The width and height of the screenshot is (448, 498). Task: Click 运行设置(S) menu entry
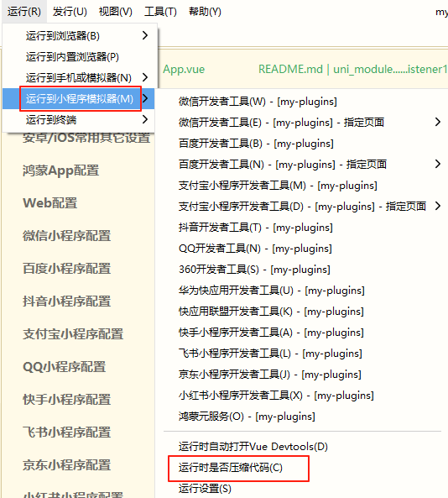pyautogui.click(x=205, y=489)
